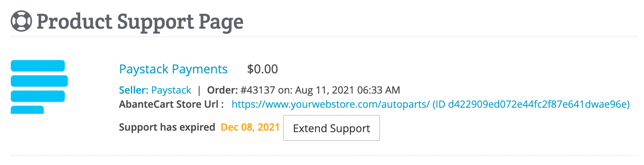Open the Paystack Payments product link
644x165 pixels.
(173, 69)
